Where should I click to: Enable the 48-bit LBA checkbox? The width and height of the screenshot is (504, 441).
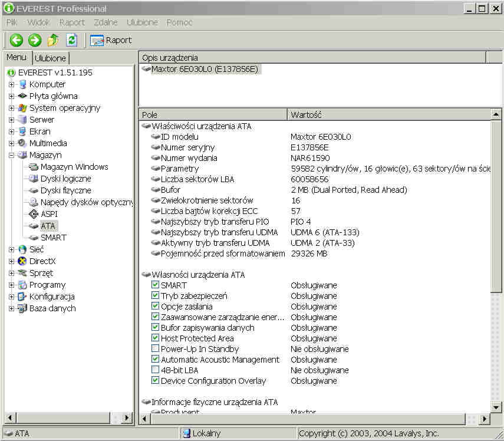point(155,369)
